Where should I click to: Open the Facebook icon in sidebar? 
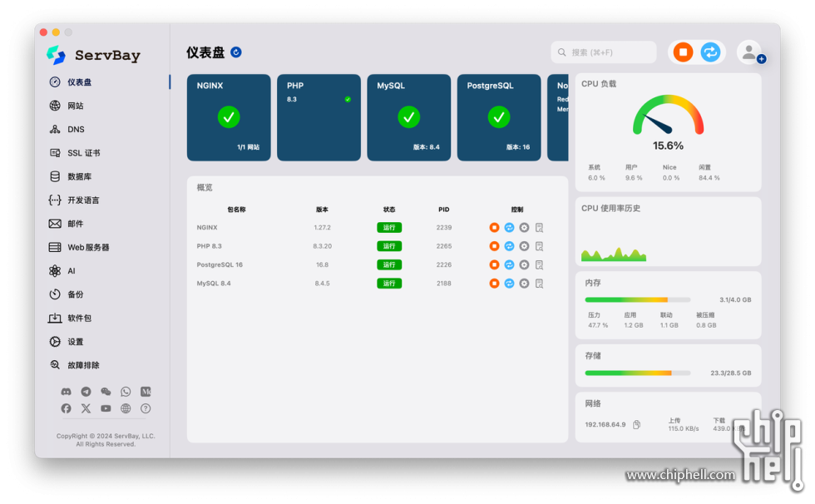tap(66, 409)
